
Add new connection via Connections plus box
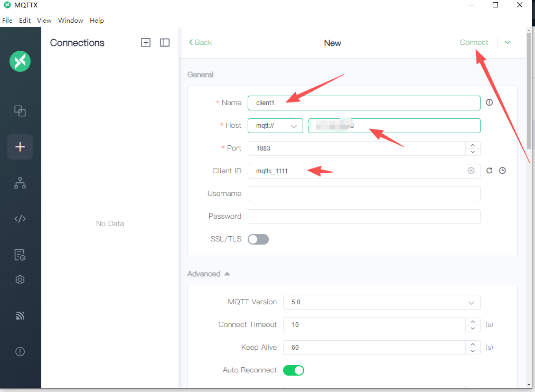[146, 43]
